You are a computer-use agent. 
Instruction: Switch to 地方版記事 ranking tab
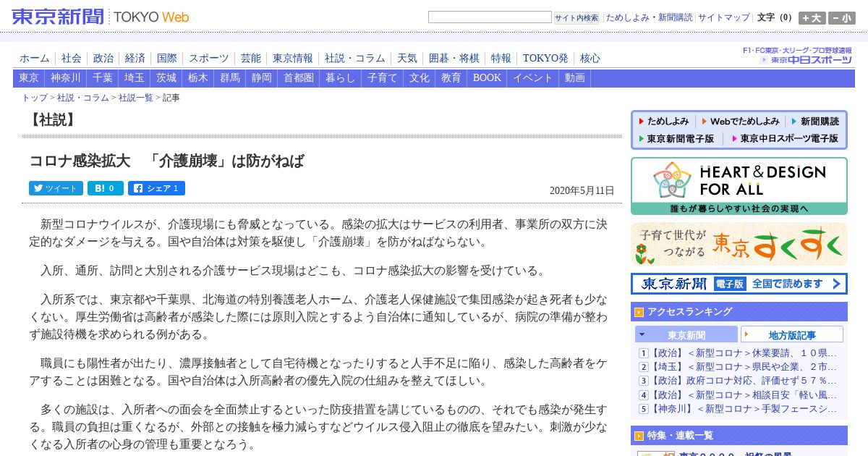(792, 334)
